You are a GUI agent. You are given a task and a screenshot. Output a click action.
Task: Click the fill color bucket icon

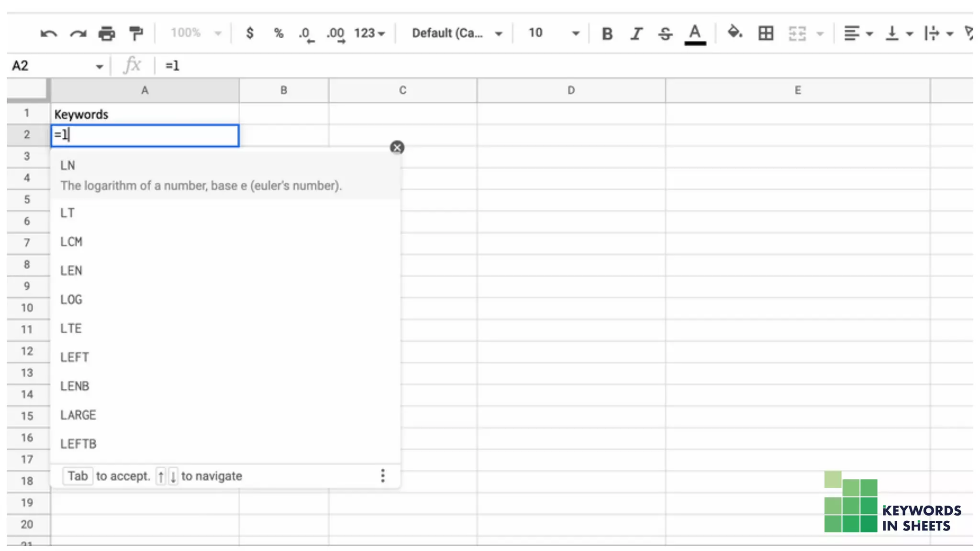(x=735, y=33)
